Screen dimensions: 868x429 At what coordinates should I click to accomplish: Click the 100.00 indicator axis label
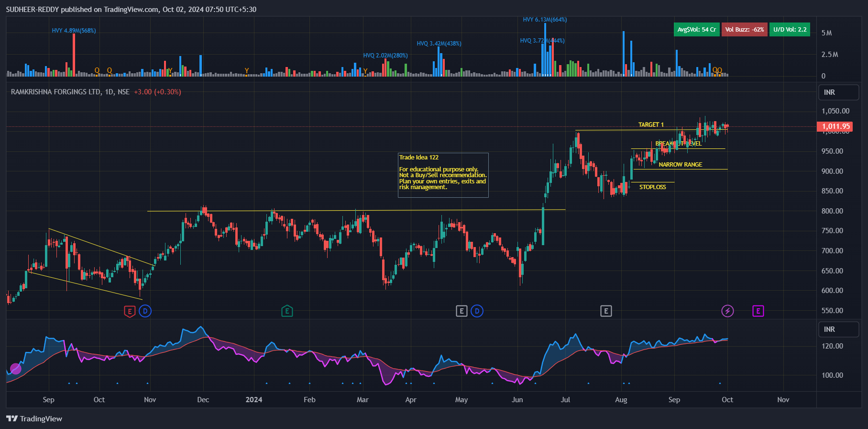coord(832,375)
